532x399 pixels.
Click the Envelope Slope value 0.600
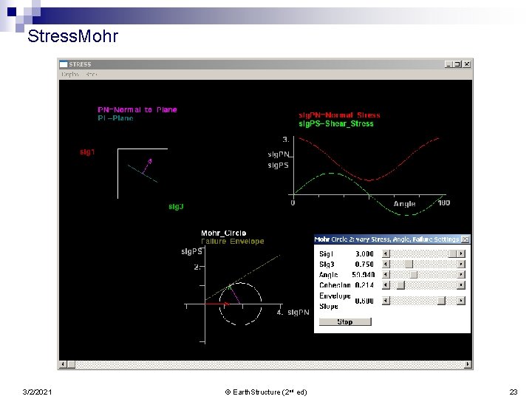tap(364, 301)
